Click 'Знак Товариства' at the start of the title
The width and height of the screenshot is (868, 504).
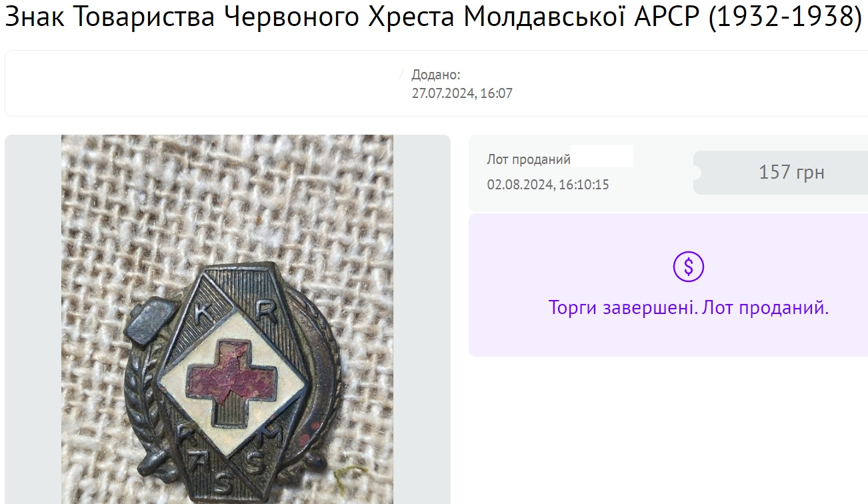[x=110, y=17]
